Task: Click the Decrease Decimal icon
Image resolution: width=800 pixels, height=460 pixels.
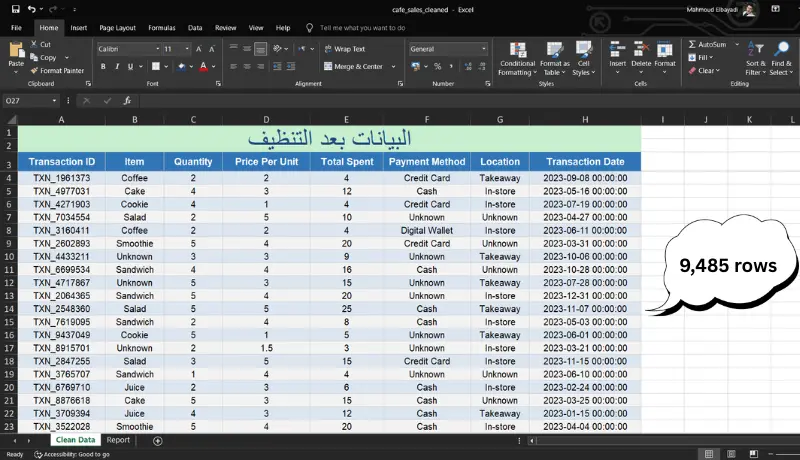Action: pyautogui.click(x=482, y=66)
